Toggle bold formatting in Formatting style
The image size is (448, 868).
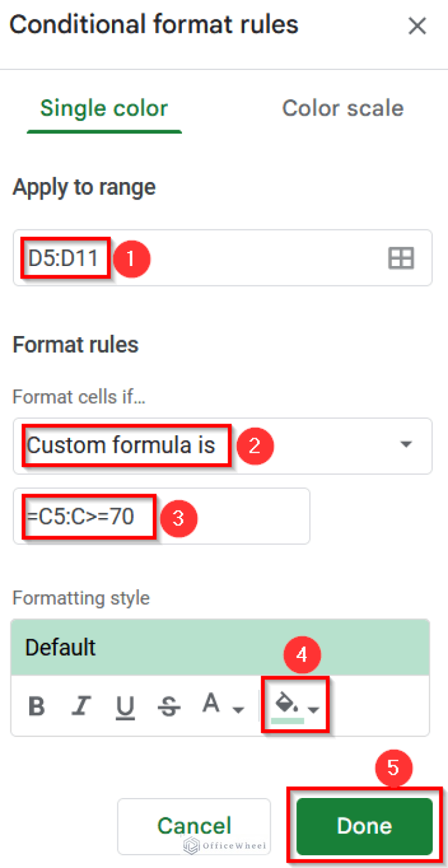pyautogui.click(x=36, y=706)
